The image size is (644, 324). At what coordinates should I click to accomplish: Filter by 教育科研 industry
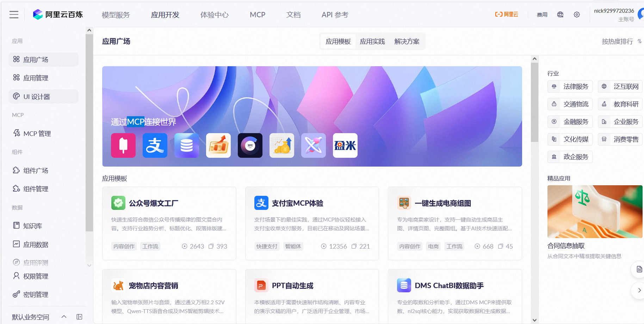coord(620,104)
